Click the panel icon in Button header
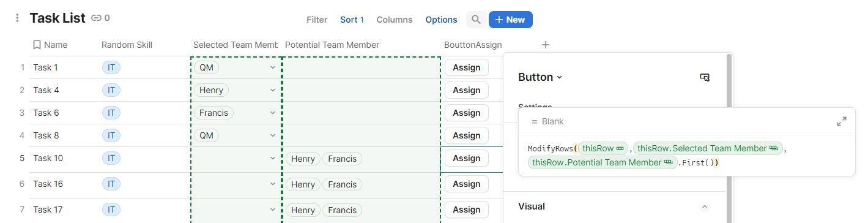 pos(705,77)
